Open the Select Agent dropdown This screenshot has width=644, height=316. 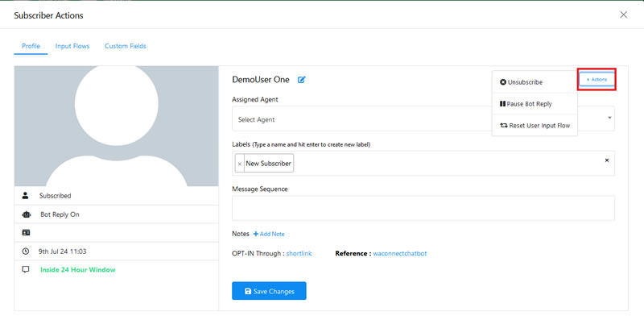click(x=423, y=119)
